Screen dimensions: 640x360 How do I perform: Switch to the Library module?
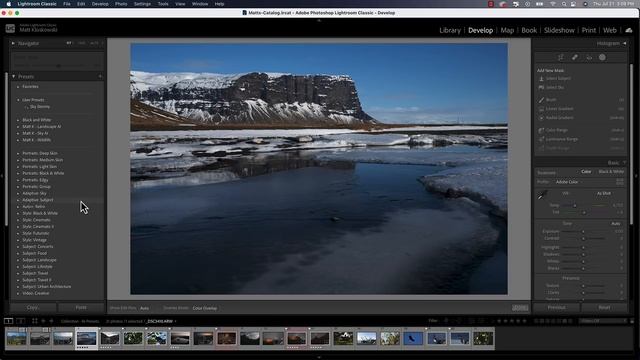(450, 30)
